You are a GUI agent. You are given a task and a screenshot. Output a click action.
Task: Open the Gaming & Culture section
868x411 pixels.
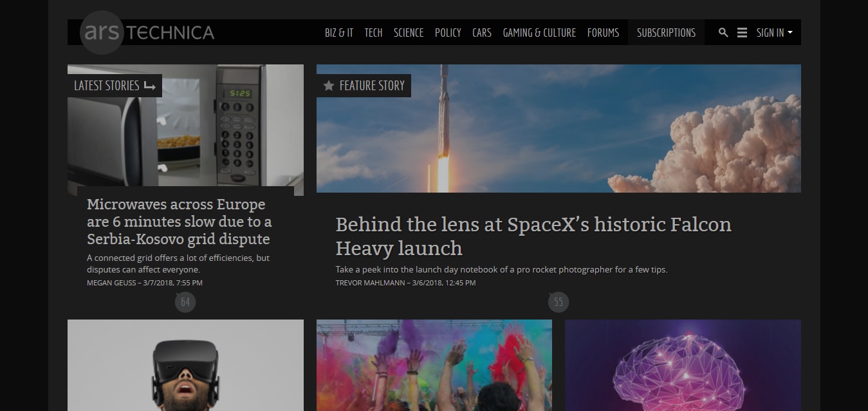tap(539, 32)
